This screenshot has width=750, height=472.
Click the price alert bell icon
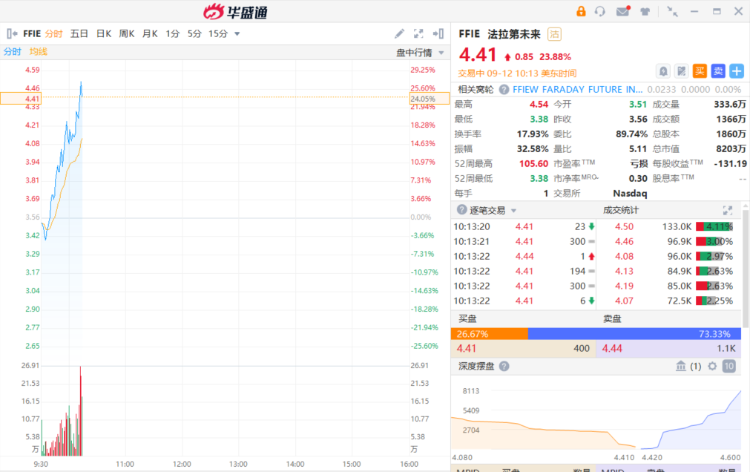[663, 70]
